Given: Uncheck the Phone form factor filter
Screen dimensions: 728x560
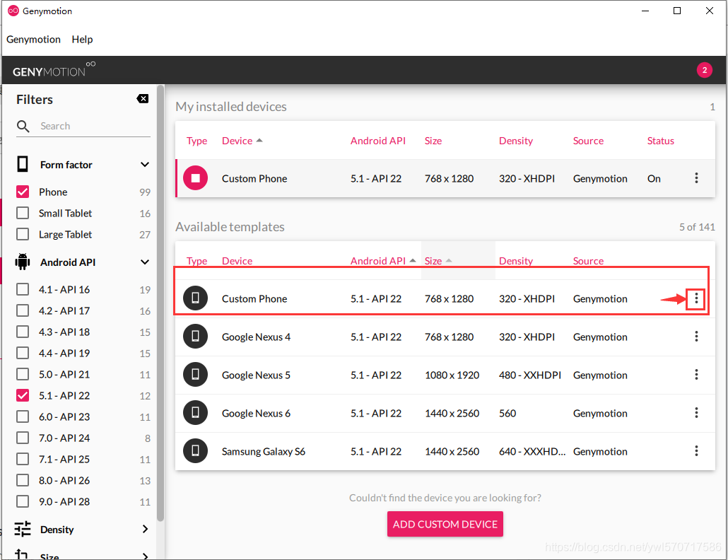Looking at the screenshot, I should tap(23, 192).
